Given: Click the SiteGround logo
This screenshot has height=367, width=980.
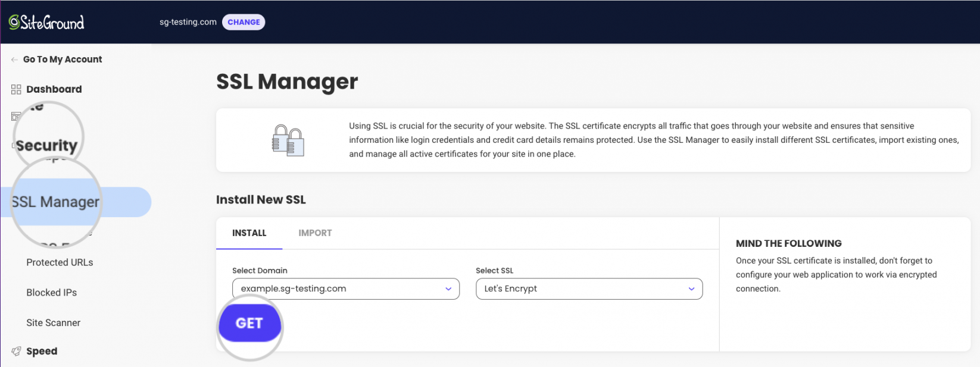Looking at the screenshot, I should (x=46, y=23).
